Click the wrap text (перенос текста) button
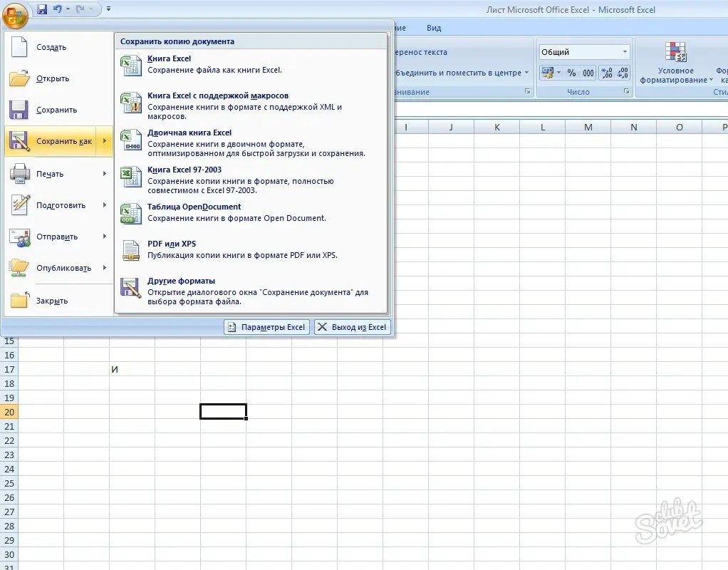Screen dimensions: 728x570 coord(420,53)
